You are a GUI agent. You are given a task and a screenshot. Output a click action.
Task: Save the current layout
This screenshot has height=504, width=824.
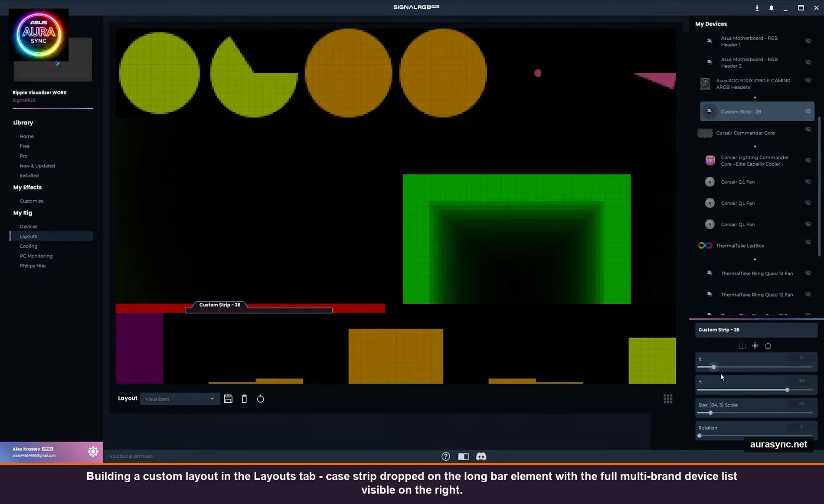(x=228, y=398)
